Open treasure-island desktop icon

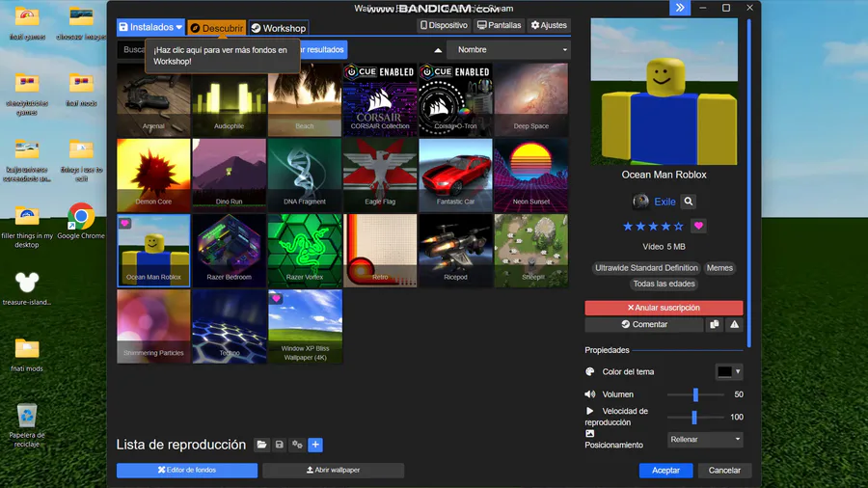click(27, 288)
